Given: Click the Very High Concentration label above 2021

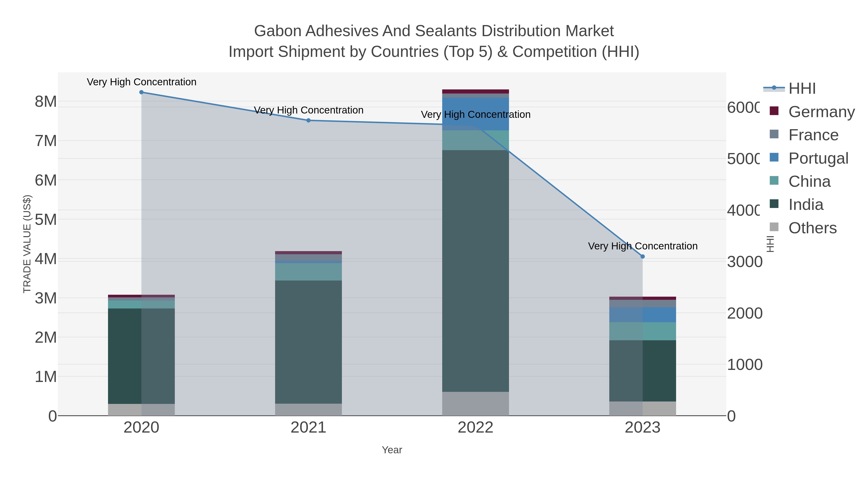Looking at the screenshot, I should tap(308, 110).
